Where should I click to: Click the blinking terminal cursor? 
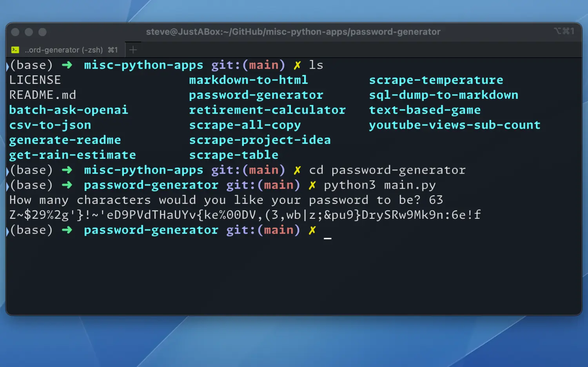point(327,238)
